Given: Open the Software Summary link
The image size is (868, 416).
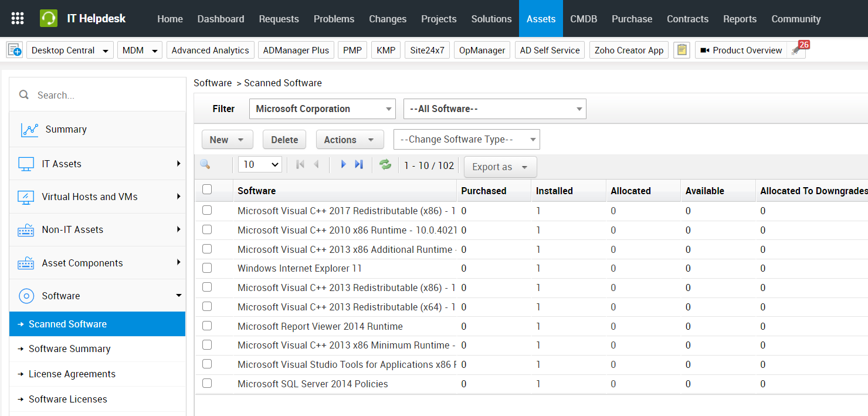Looking at the screenshot, I should [70, 349].
